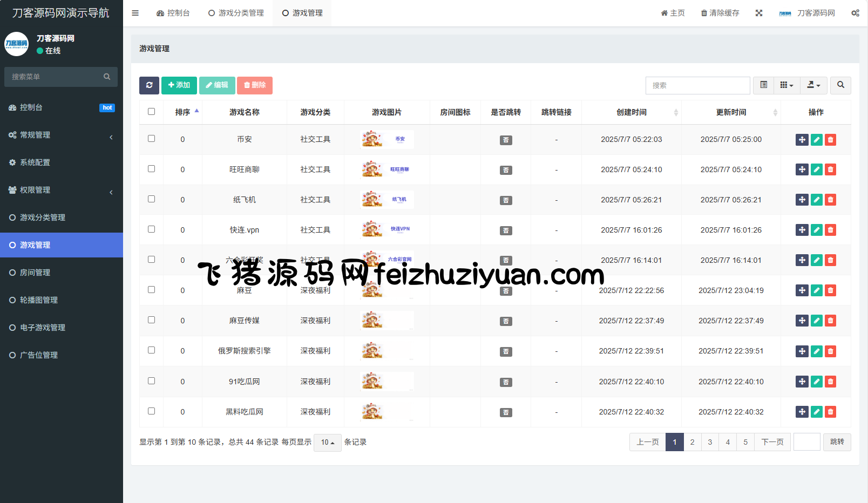Click the fullscreen expand icon in header
868x503 pixels.
tap(759, 13)
